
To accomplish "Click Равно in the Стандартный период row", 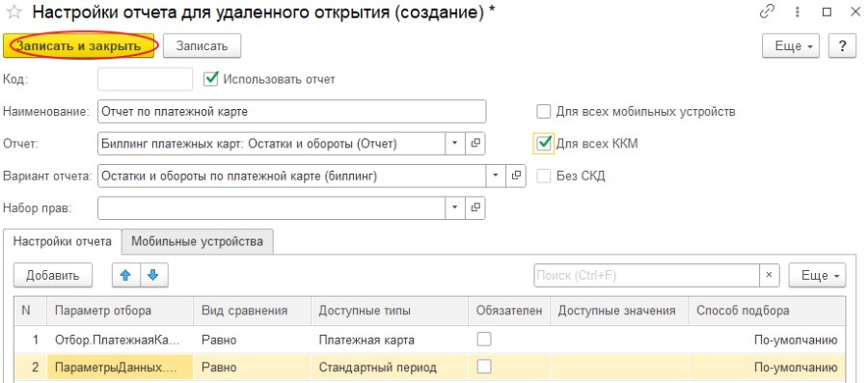I will [x=253, y=367].
